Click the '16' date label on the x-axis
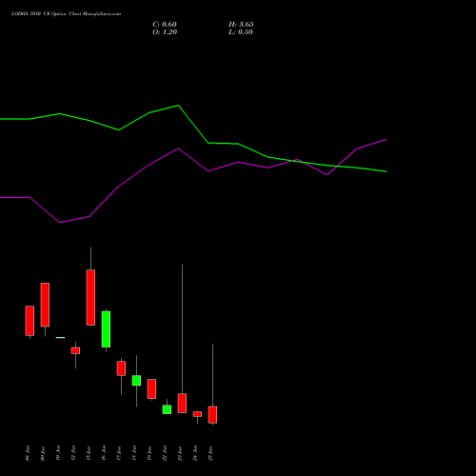Screen dimensions: 476x476 [104, 453]
